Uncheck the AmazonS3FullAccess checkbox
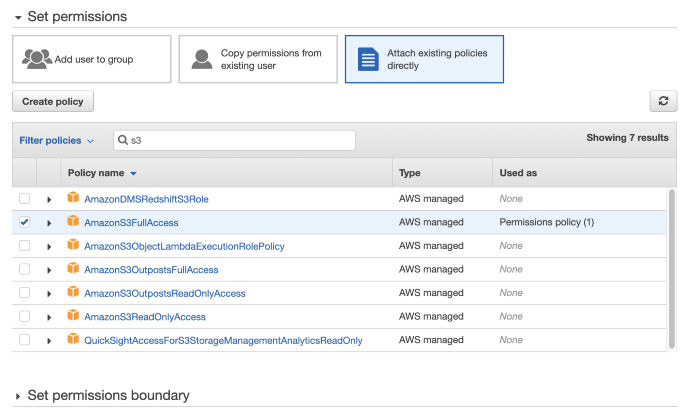 pos(25,222)
